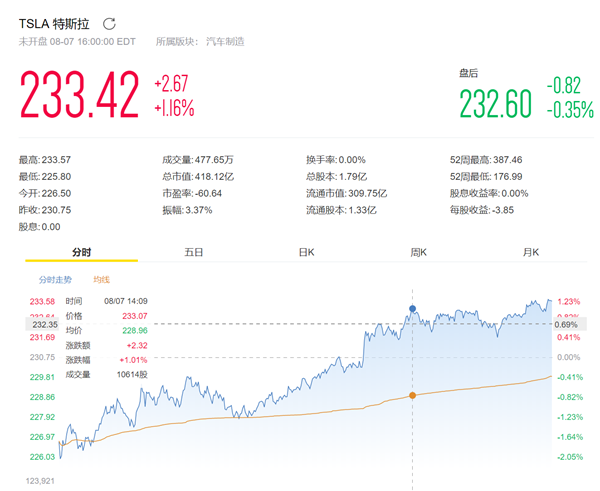Image resolution: width=600 pixels, height=491 pixels.
Task: Click the +2.67 price change value
Action: 171,84
